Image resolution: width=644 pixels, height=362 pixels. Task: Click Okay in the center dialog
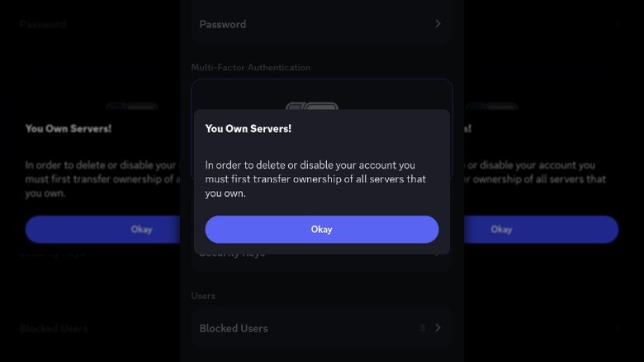pyautogui.click(x=321, y=230)
